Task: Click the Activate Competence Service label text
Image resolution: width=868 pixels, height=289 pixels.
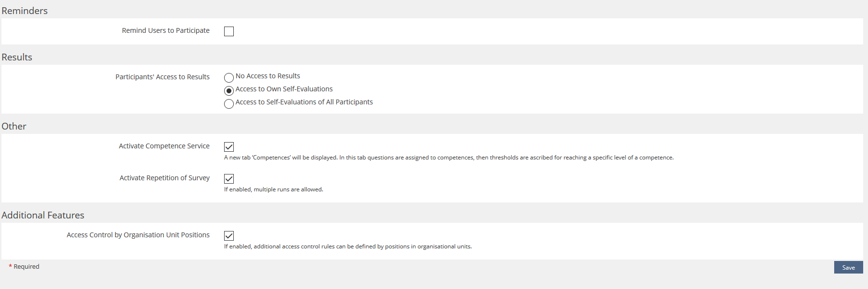Action: 164,146
